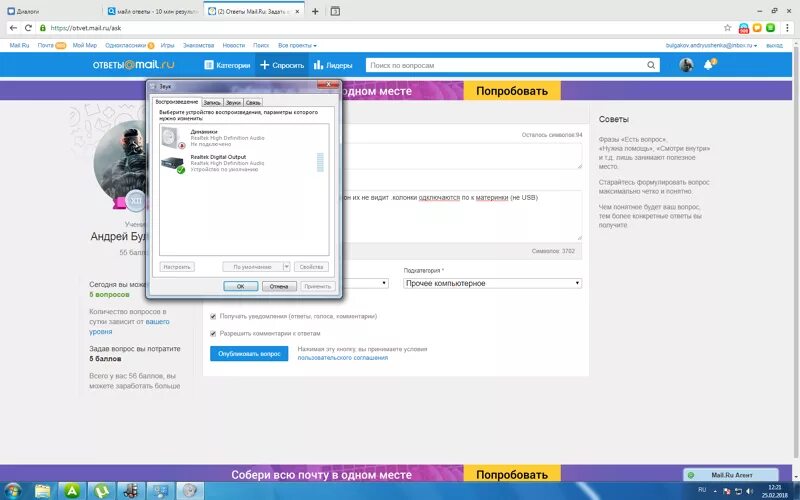The width and height of the screenshot is (800, 500).
Task: Expand Все проекты menu
Action: coord(297,45)
